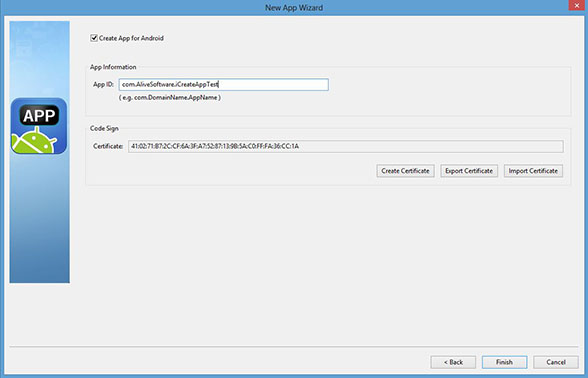
Task: Click the example text com.DomainName.AppName
Action: click(170, 98)
